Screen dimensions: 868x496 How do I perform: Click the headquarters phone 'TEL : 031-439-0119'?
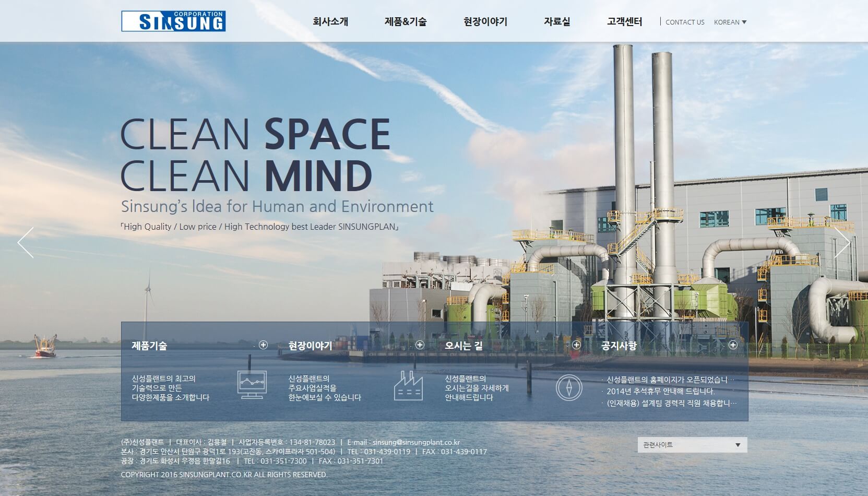(379, 452)
